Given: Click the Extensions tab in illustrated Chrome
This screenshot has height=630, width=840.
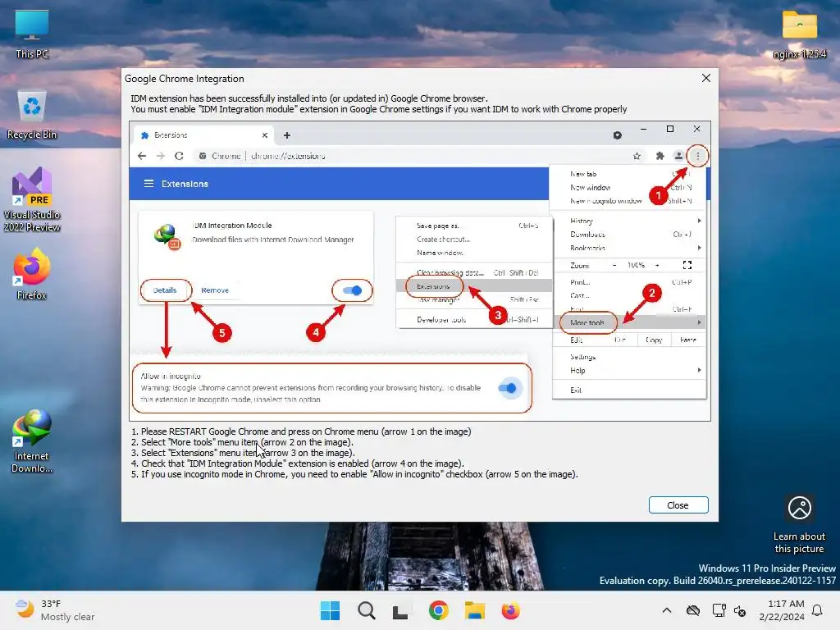Looking at the screenshot, I should [203, 135].
